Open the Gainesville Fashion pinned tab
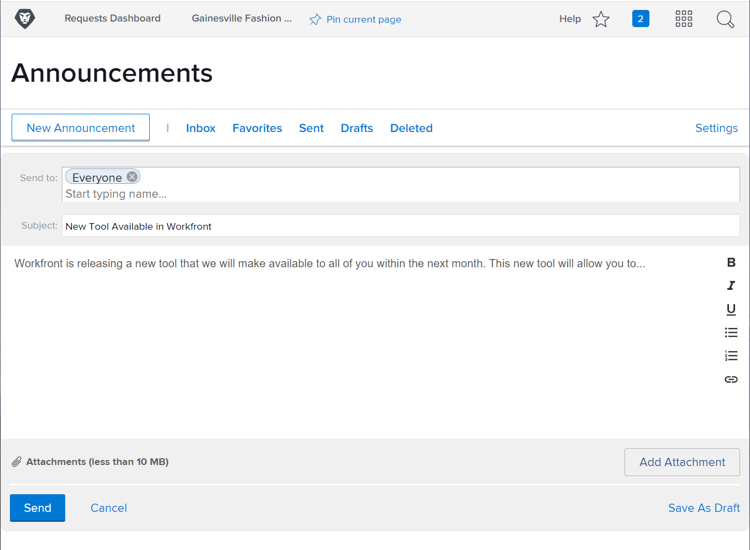 point(242,18)
